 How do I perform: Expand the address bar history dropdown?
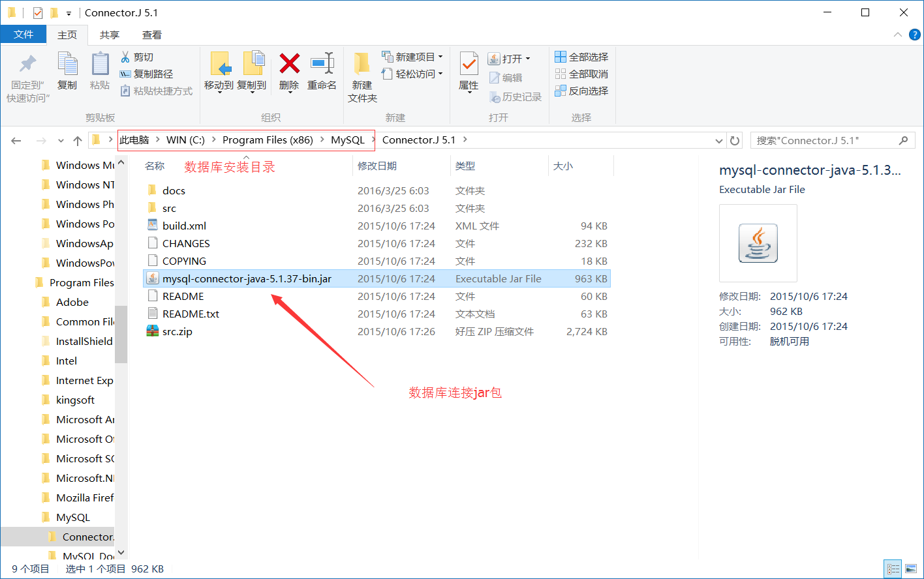point(719,140)
